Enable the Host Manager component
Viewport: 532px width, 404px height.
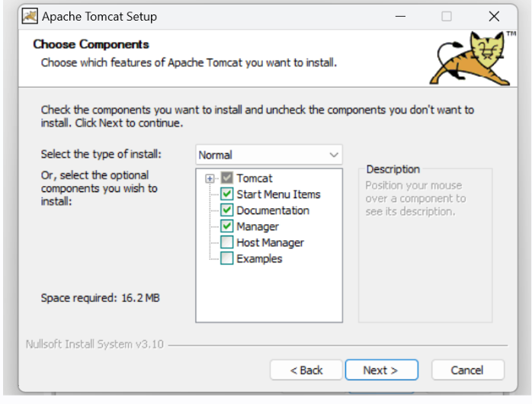(x=226, y=242)
